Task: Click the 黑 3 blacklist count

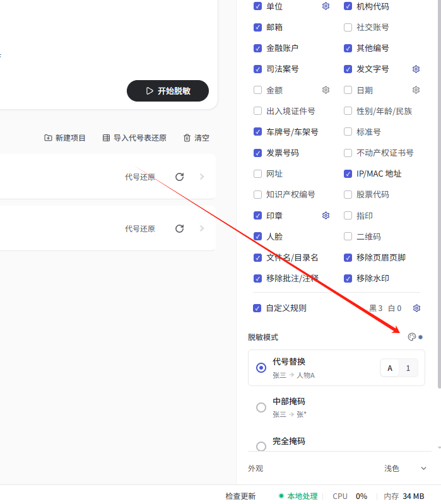Action: tap(376, 308)
